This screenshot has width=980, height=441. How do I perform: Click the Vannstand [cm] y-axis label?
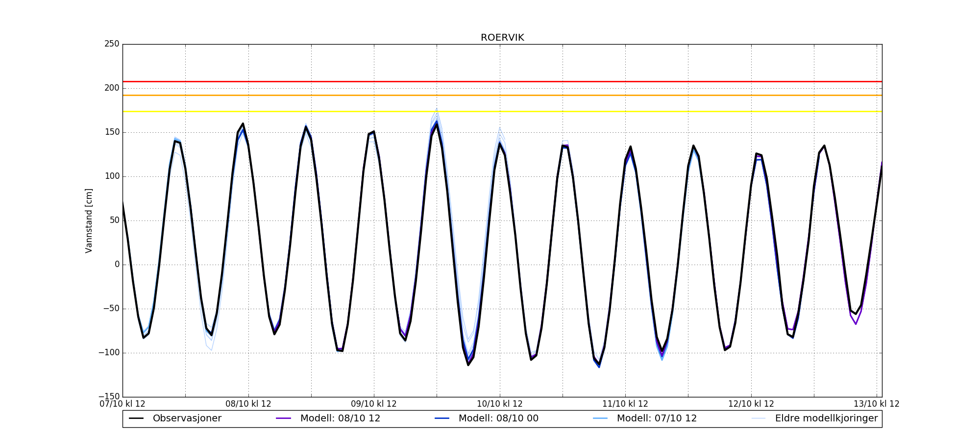89,220
